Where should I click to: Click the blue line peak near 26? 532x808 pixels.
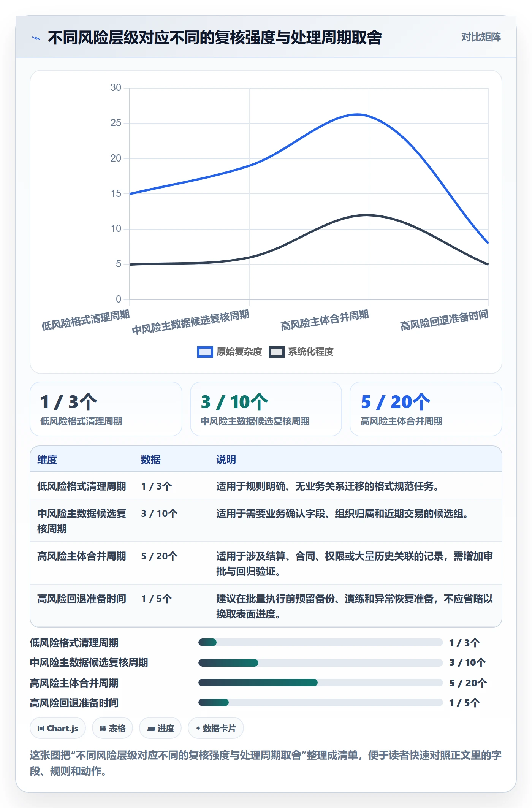coord(357,114)
